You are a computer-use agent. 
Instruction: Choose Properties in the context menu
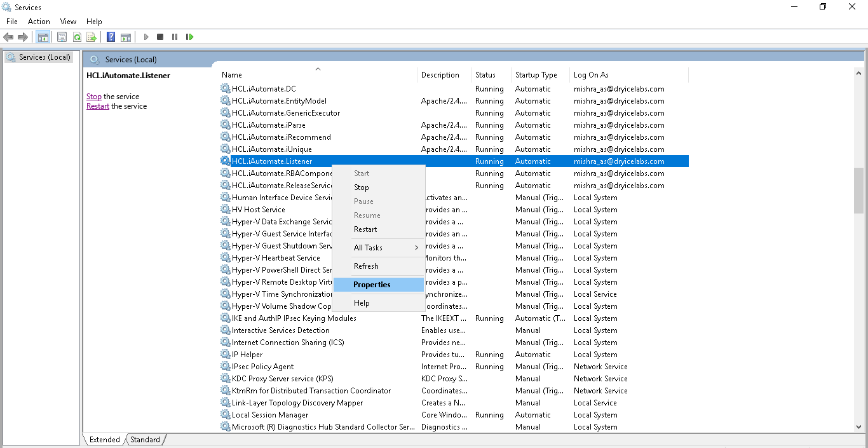click(372, 285)
